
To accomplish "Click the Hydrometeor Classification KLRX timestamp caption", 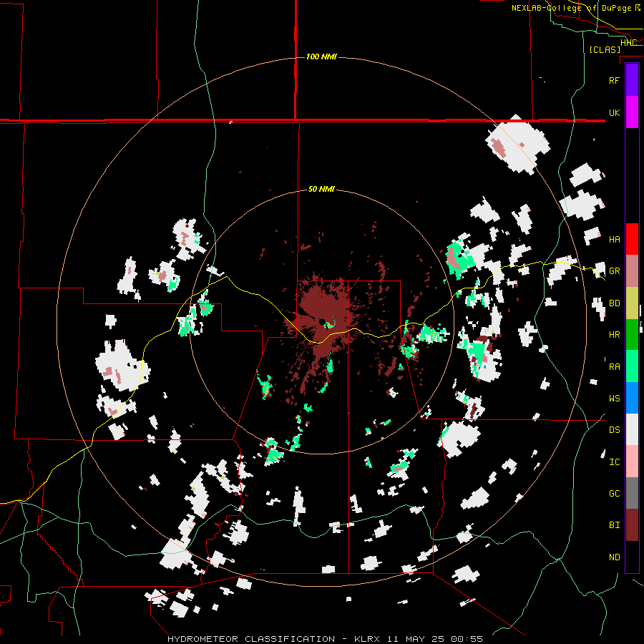I will click(325, 639).
